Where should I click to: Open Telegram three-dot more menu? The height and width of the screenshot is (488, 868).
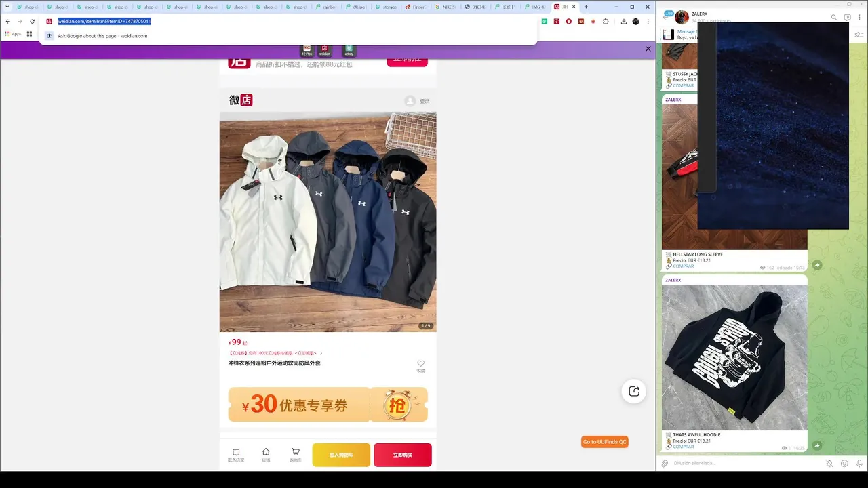[859, 17]
